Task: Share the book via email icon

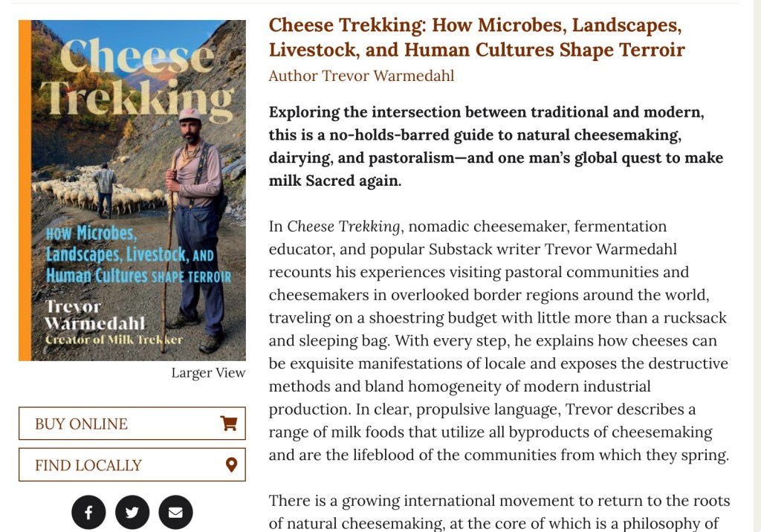Action: coord(175,512)
